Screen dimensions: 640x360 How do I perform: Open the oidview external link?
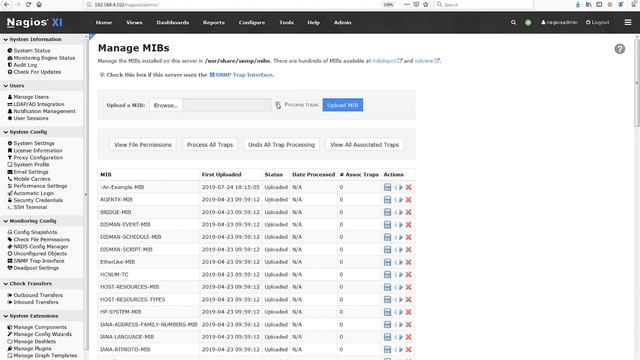tap(427, 61)
